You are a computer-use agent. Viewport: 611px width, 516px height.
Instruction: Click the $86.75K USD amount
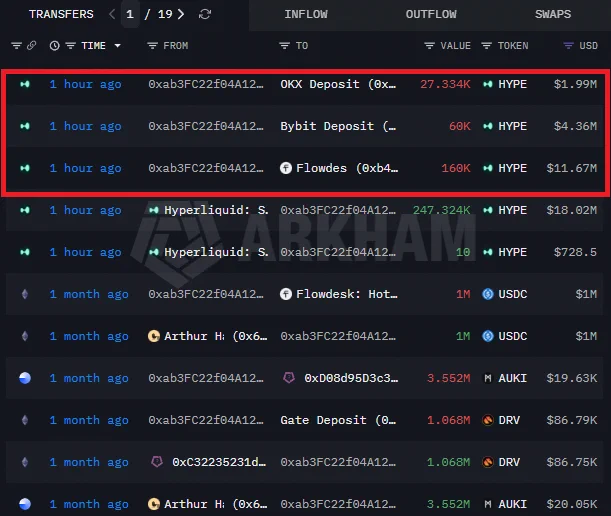[571, 462]
